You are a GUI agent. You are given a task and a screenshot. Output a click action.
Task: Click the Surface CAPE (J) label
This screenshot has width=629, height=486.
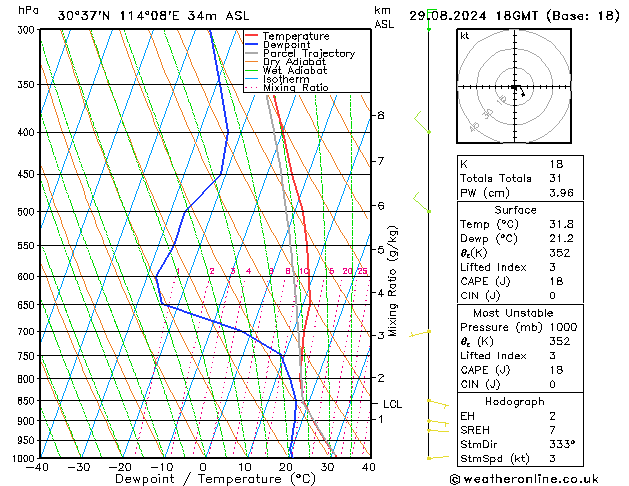point(485,281)
